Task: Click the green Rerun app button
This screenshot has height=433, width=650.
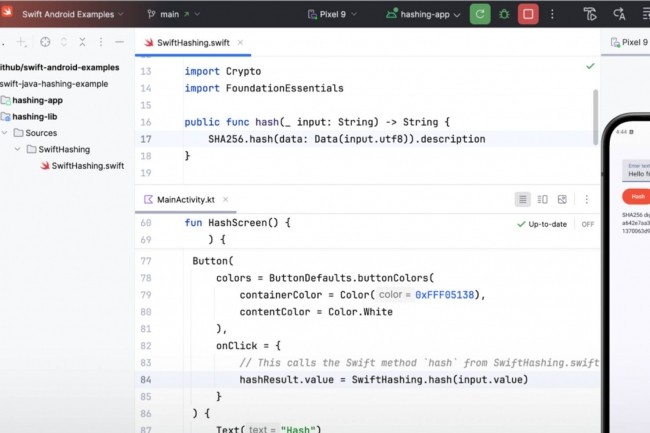Action: coord(480,15)
